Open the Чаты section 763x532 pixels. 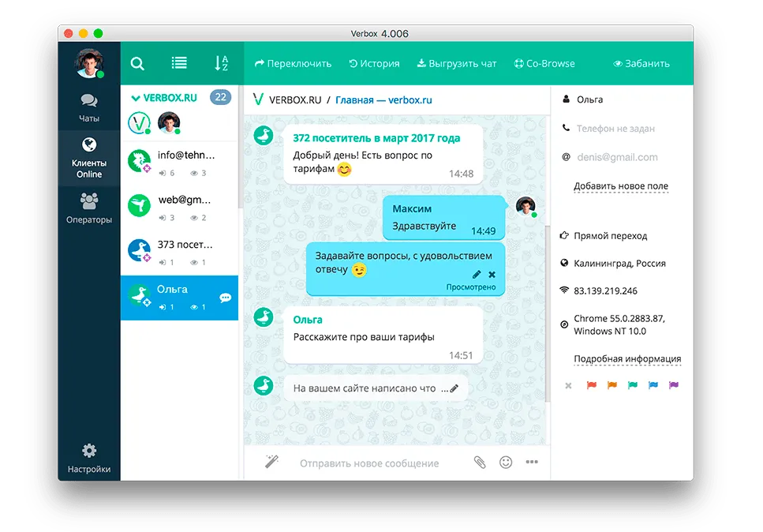tap(89, 108)
